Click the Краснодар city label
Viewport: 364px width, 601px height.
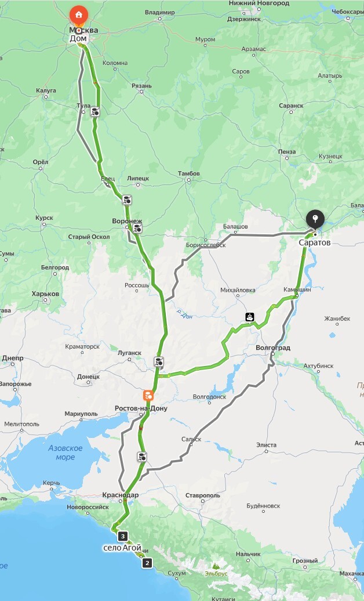coord(121,495)
